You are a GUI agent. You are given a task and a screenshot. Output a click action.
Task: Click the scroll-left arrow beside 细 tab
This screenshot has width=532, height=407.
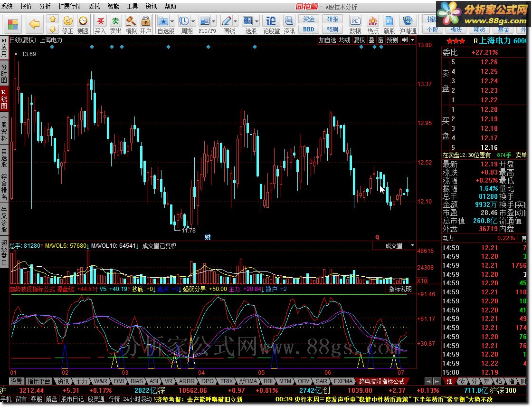click(429, 381)
